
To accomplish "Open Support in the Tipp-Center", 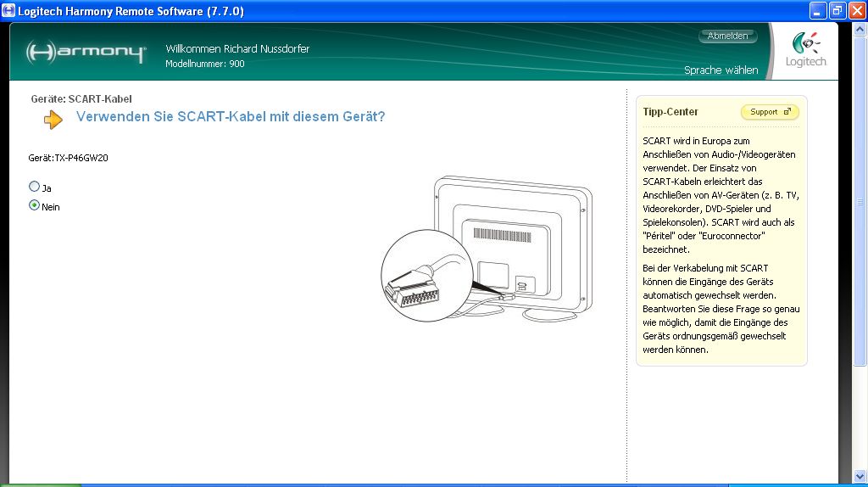I will click(769, 112).
